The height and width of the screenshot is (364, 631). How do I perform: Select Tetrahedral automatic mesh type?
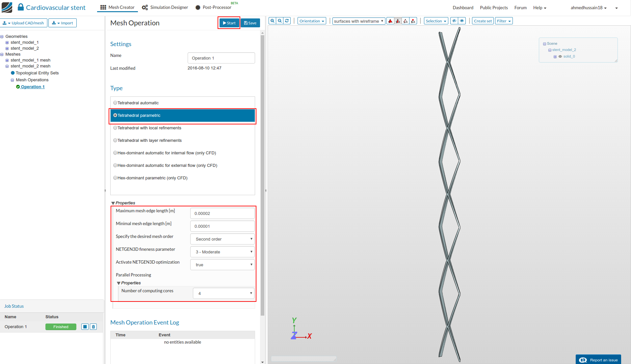tap(183, 103)
